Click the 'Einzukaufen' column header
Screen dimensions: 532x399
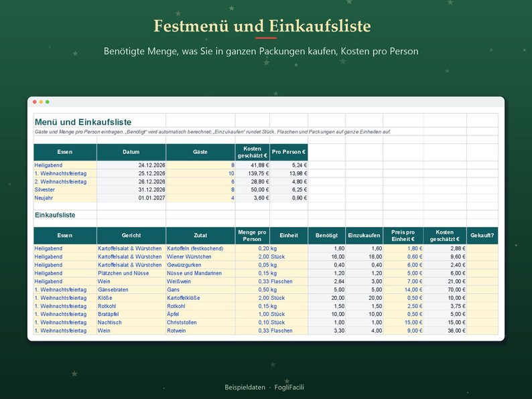364,236
